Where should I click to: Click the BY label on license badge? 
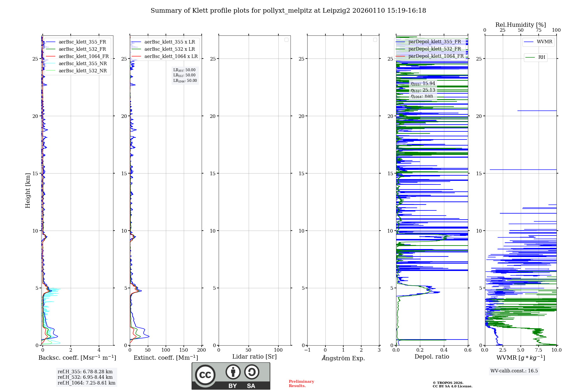233,386
